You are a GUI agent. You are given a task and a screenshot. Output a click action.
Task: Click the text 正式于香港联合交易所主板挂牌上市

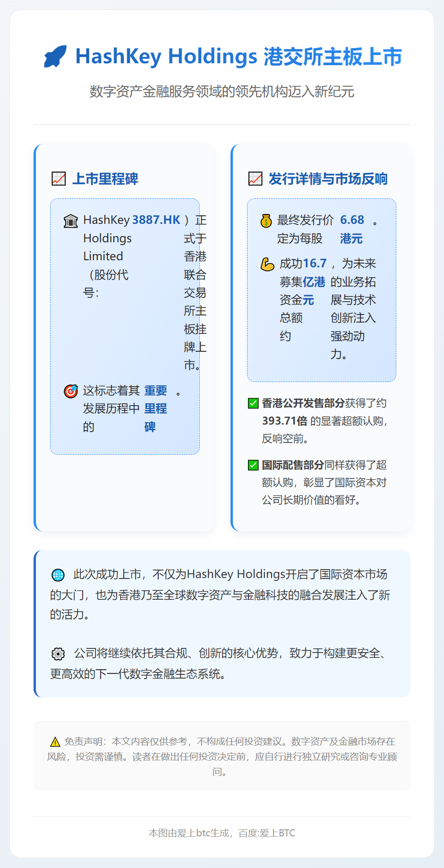[x=195, y=293]
